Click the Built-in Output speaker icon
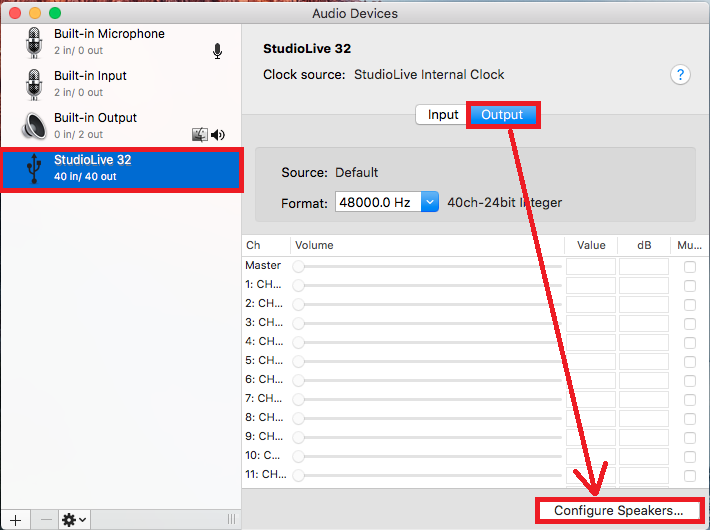The height and width of the screenshot is (530, 710). (x=34, y=125)
